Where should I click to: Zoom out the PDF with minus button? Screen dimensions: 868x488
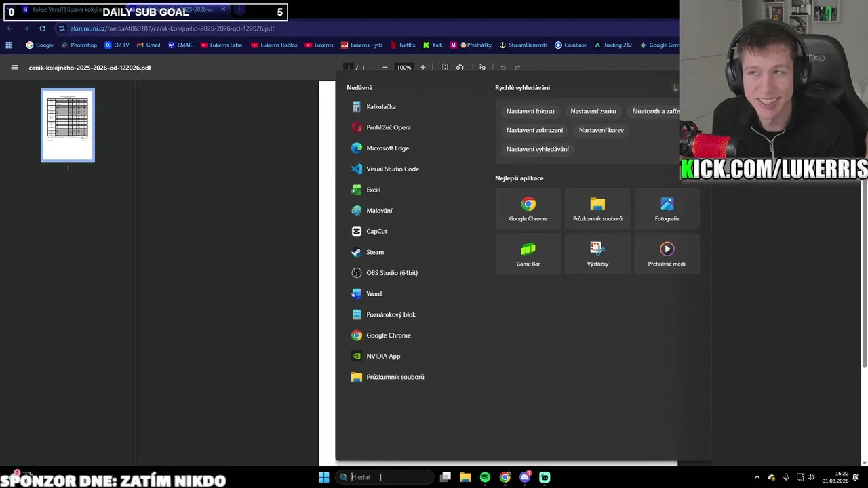coord(384,68)
